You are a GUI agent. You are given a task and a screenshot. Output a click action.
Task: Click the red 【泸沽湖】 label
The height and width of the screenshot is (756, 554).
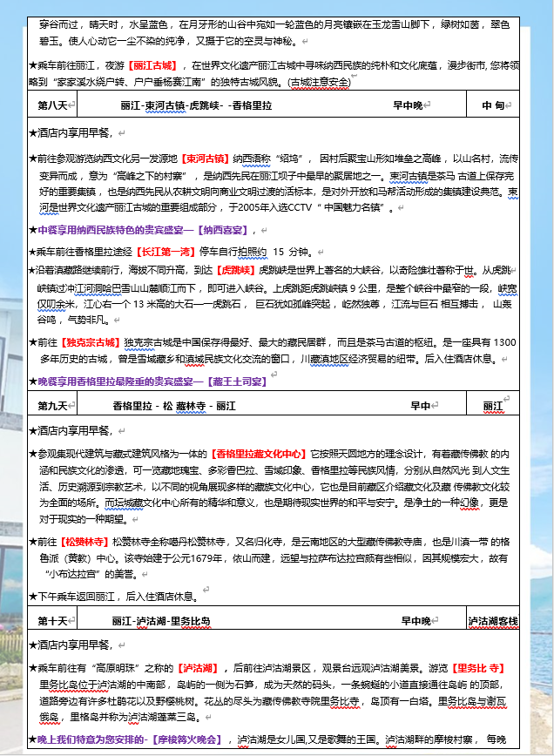(x=198, y=668)
